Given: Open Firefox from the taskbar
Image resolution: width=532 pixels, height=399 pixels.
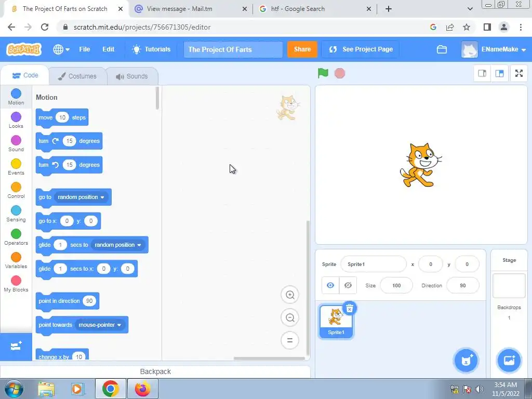Looking at the screenshot, I should (x=142, y=389).
